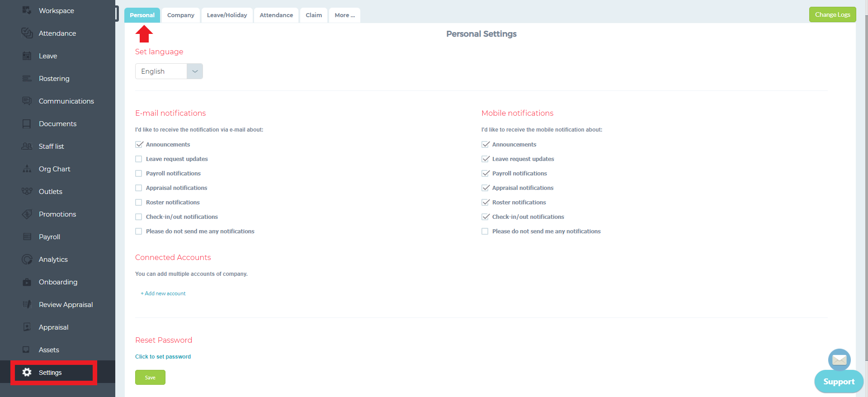Click the green Save button
868x397 pixels.
tap(150, 378)
